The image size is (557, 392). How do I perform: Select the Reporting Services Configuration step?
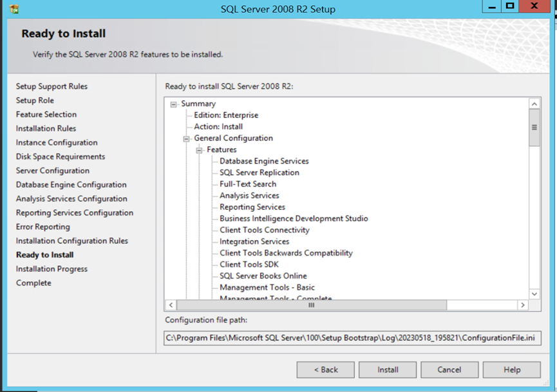click(x=75, y=212)
